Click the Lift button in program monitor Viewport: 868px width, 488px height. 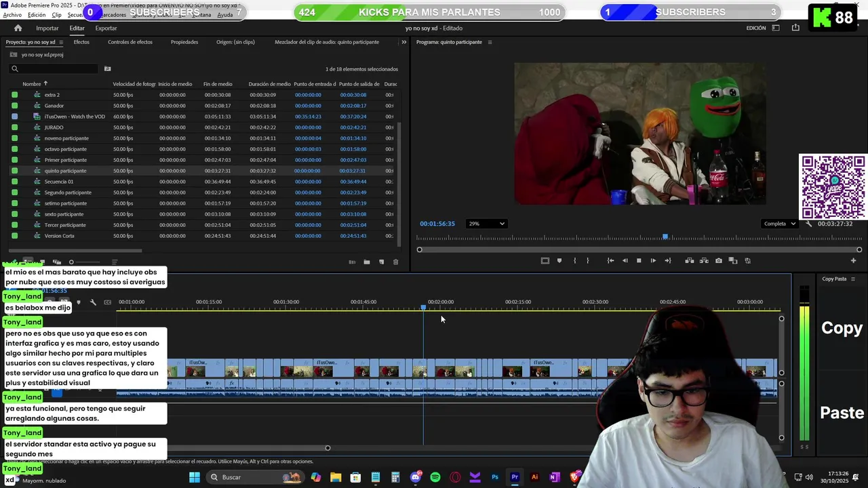[x=690, y=261]
